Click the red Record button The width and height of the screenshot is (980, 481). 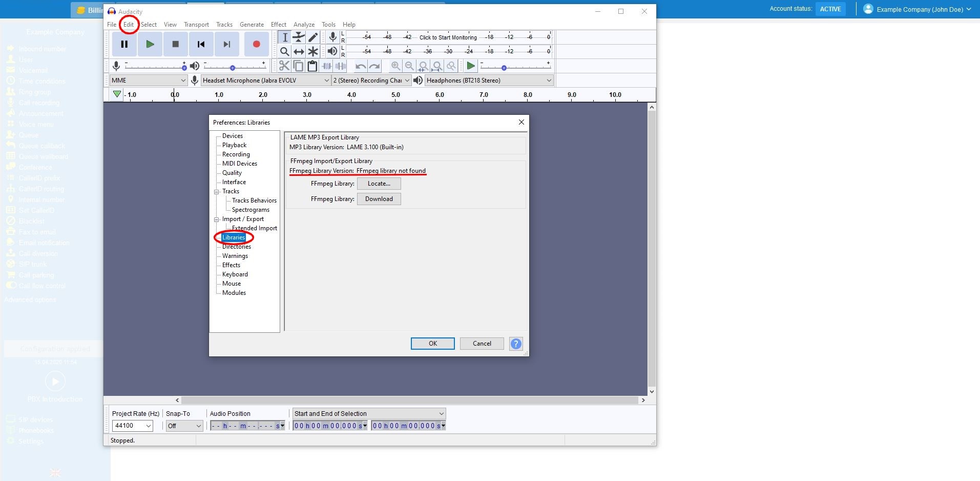pos(257,44)
